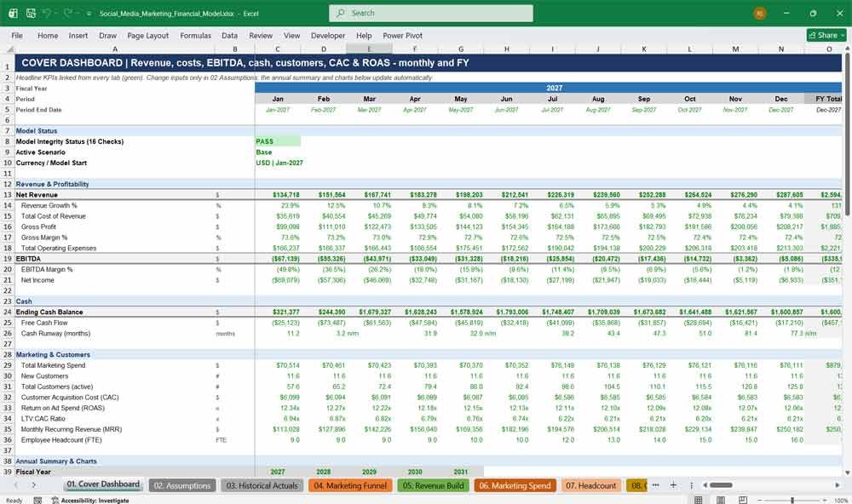The height and width of the screenshot is (504, 852).
Task: Switch to Page Break Preview icon
Action: (743, 500)
